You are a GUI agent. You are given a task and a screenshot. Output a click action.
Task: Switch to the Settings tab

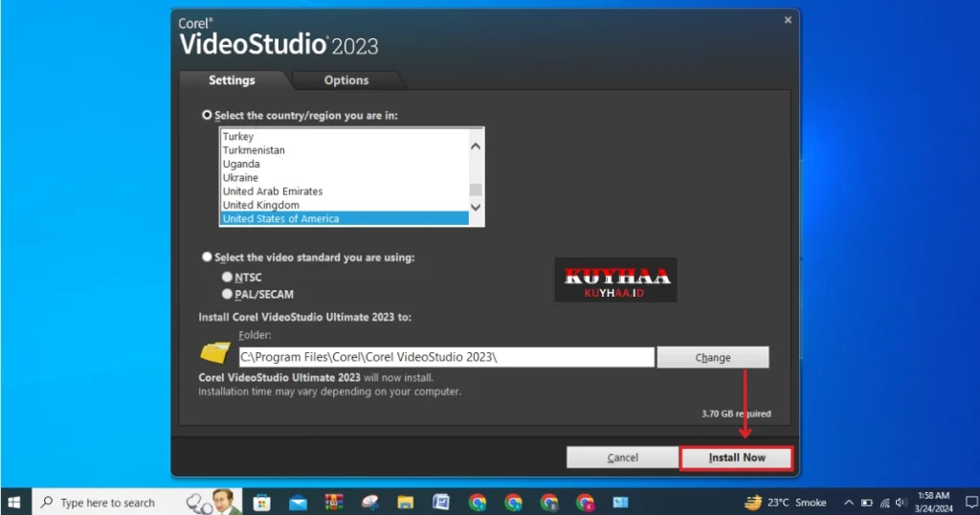click(232, 80)
